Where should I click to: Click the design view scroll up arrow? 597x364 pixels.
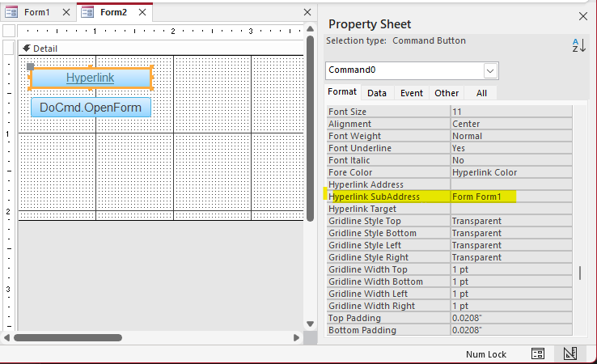[x=311, y=29]
